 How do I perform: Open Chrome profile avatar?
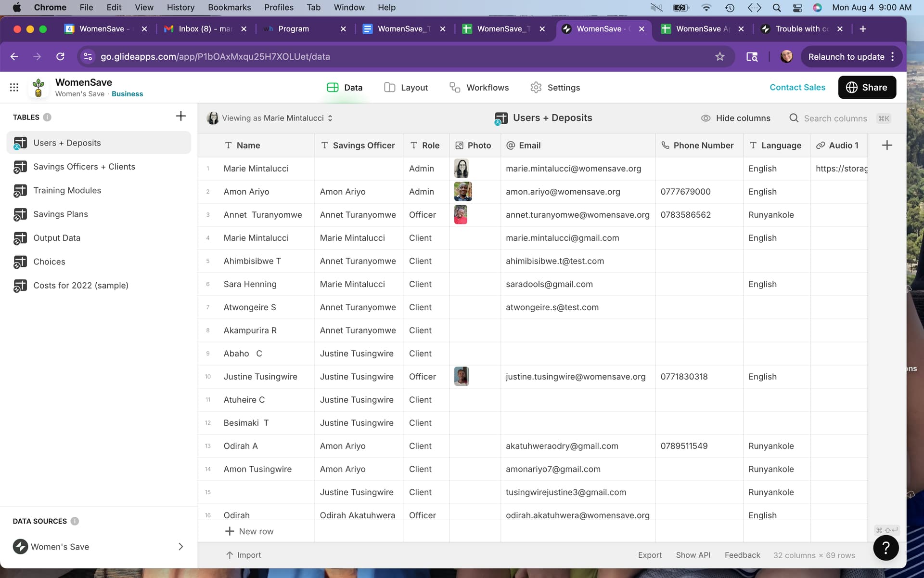coord(786,57)
